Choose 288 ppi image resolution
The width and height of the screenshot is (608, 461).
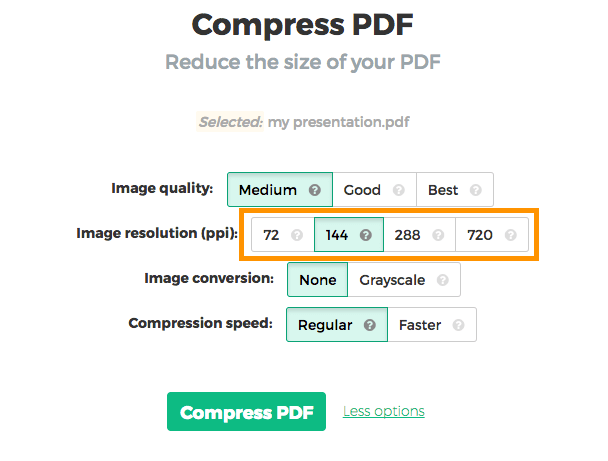point(407,236)
